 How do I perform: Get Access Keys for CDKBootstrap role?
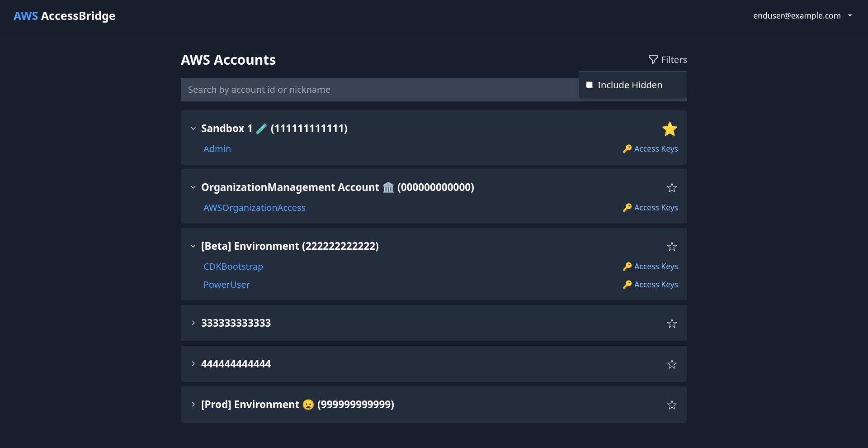[650, 267]
